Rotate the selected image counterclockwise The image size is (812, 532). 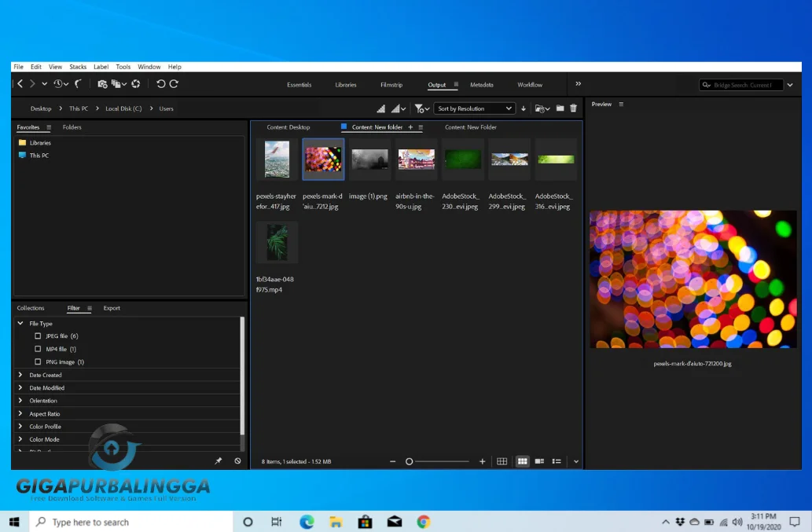161,84
